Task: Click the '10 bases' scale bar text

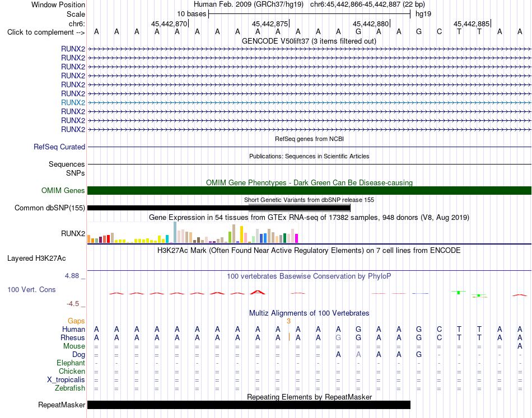Action: pyautogui.click(x=192, y=14)
